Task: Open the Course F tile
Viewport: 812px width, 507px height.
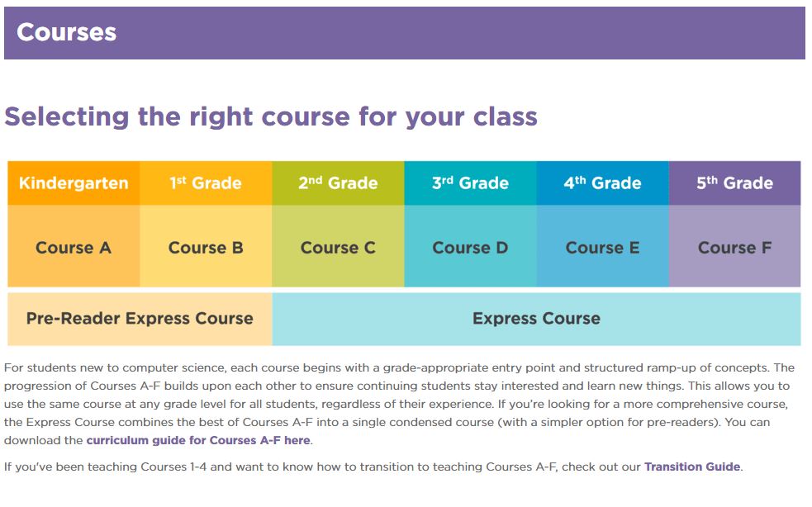Action: [x=734, y=248]
